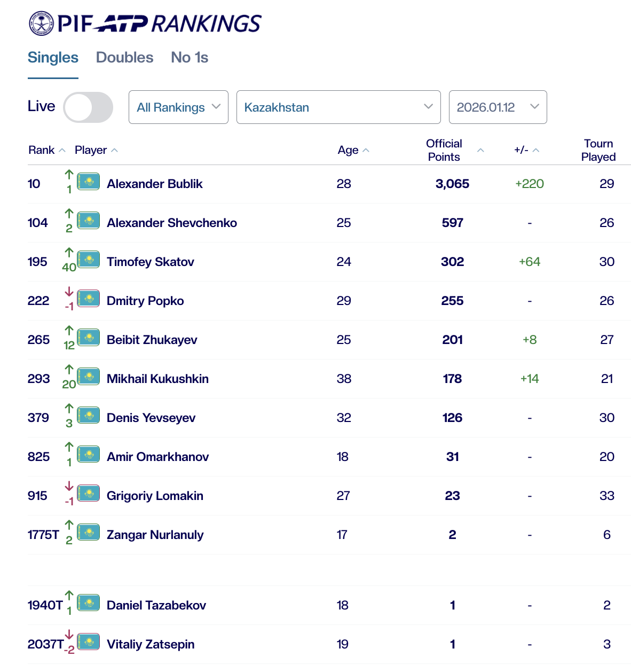The image size is (631, 672).
Task: Sort by Age column arrow
Action: (366, 151)
